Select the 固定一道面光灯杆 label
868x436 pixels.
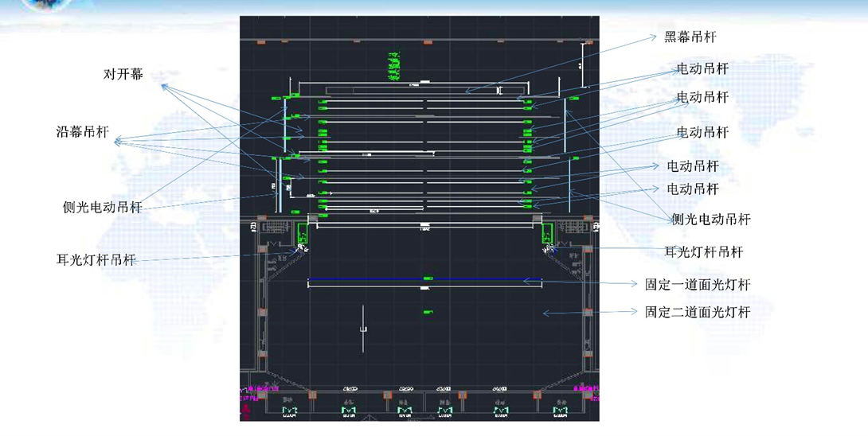coord(698,284)
